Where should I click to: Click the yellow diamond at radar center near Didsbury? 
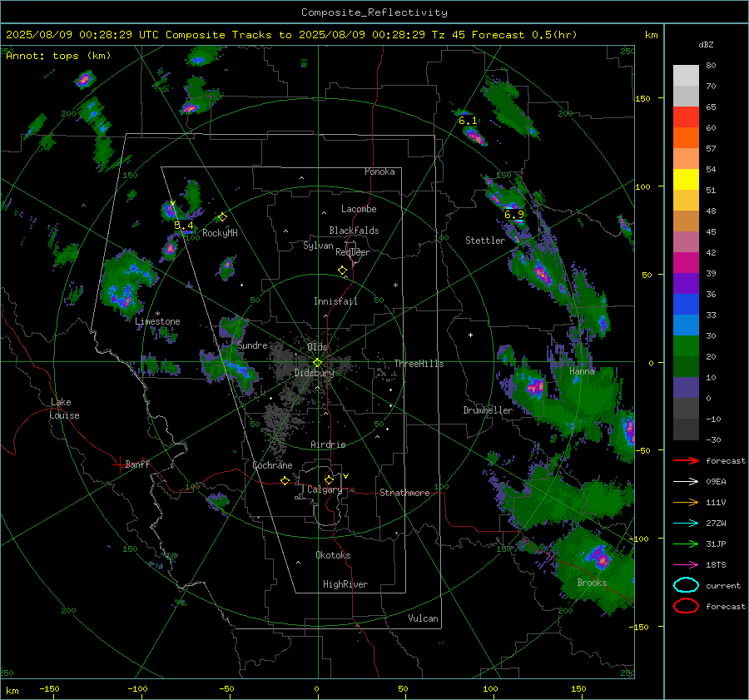pos(317,363)
